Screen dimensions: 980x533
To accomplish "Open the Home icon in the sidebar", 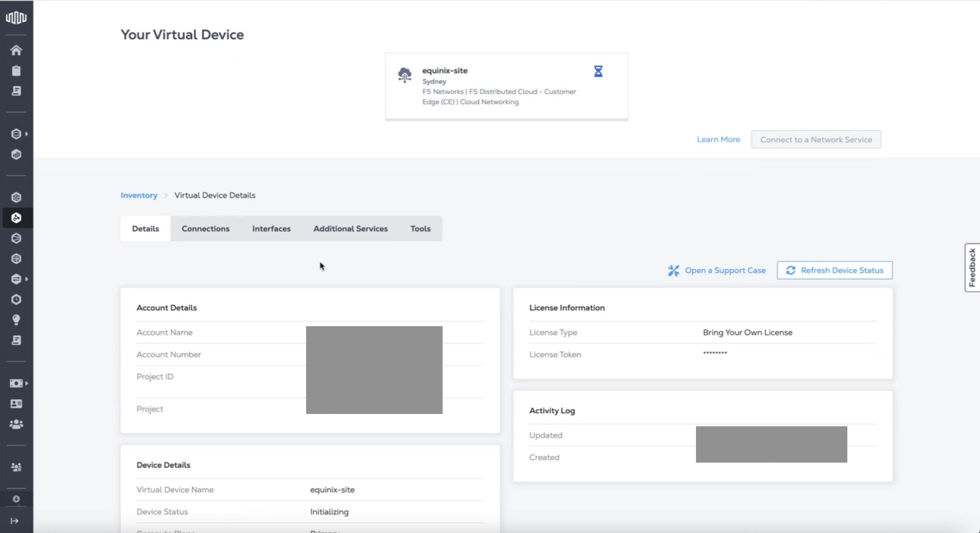I will point(16,50).
